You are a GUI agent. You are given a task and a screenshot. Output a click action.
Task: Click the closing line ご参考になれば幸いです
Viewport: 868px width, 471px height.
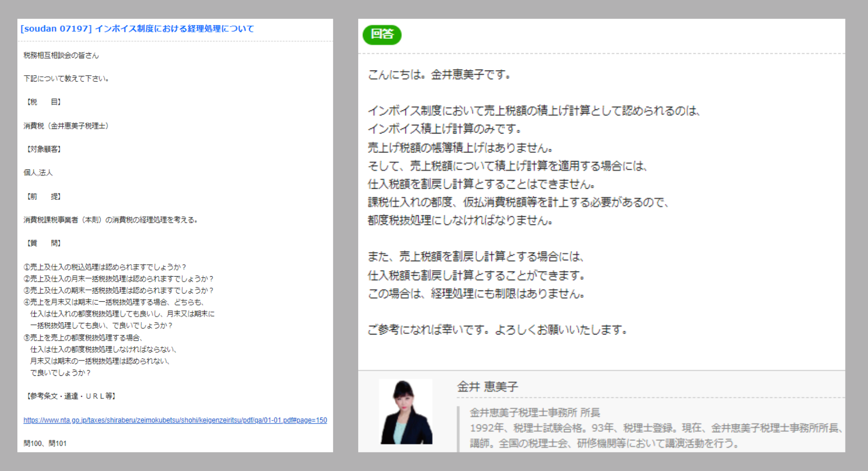pyautogui.click(x=497, y=330)
